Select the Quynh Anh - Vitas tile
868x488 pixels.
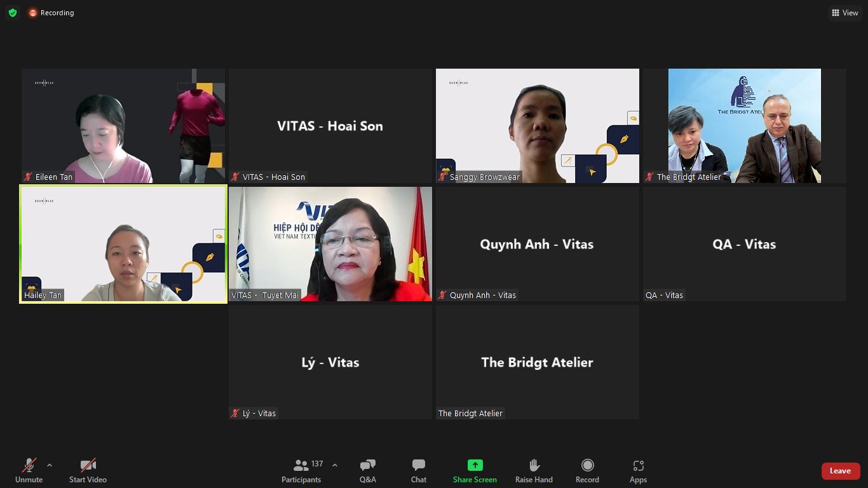tap(538, 244)
